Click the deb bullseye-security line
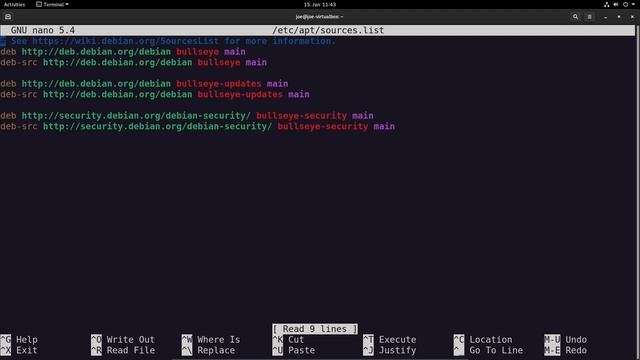This screenshot has width=640, height=360. tap(187, 116)
